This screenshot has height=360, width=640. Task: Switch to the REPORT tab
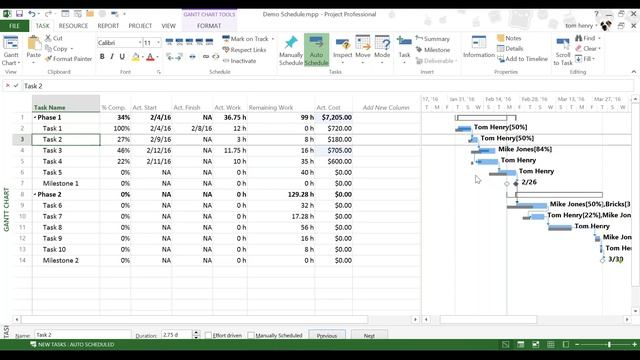coord(108,26)
